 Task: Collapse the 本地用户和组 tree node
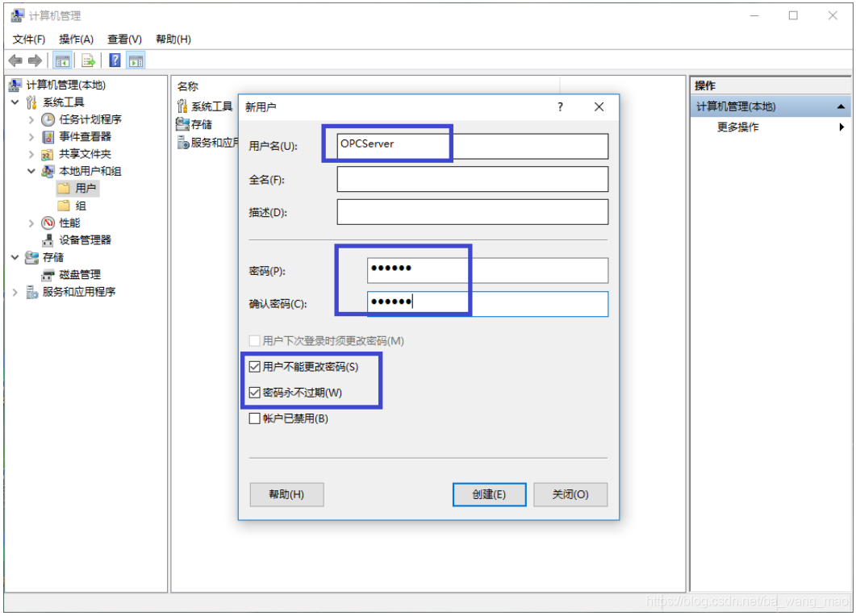(31, 171)
